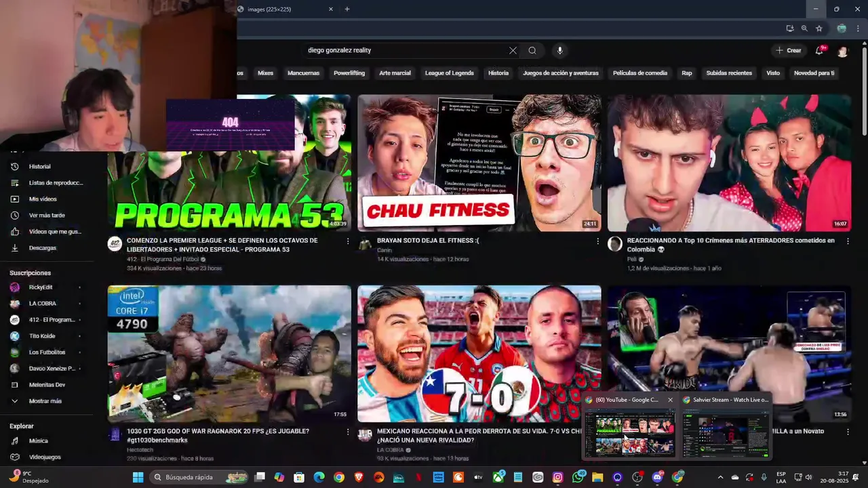868x488 pixels.
Task: Filter by Juegos de acción y aventuras
Action: coord(561,73)
